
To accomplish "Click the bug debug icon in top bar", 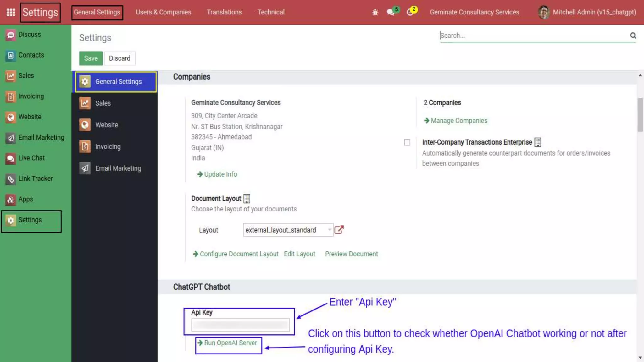I will tap(375, 12).
